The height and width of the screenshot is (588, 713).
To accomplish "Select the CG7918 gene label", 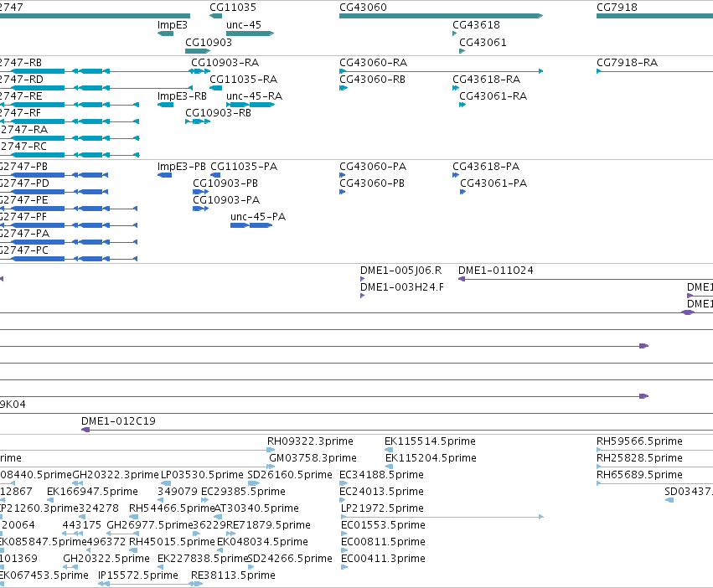I will pyautogui.click(x=617, y=8).
